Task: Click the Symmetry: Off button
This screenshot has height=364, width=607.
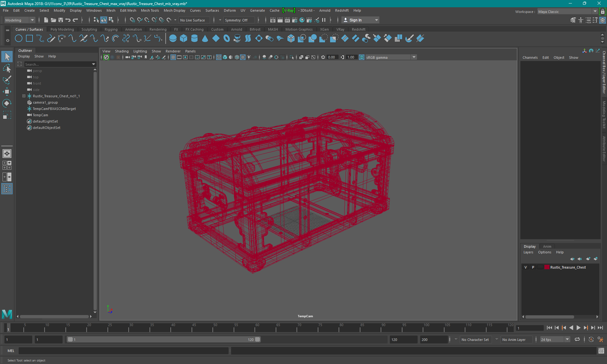Action: click(239, 20)
